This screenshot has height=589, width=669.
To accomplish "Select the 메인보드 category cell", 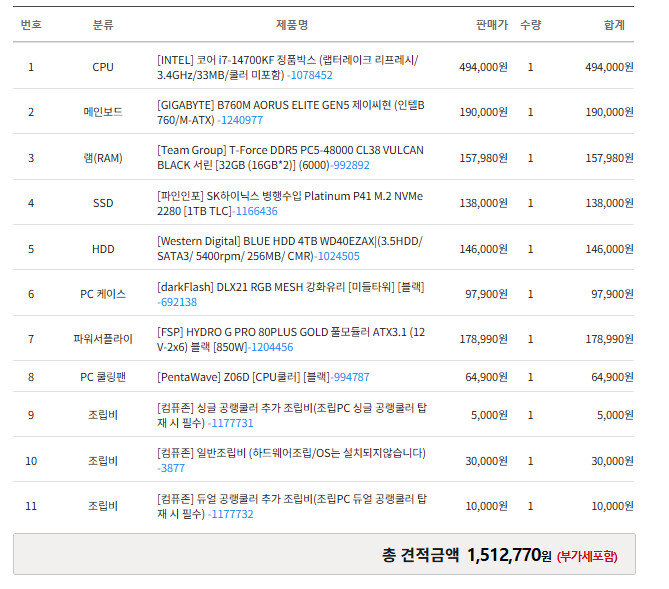I will 103,112.
